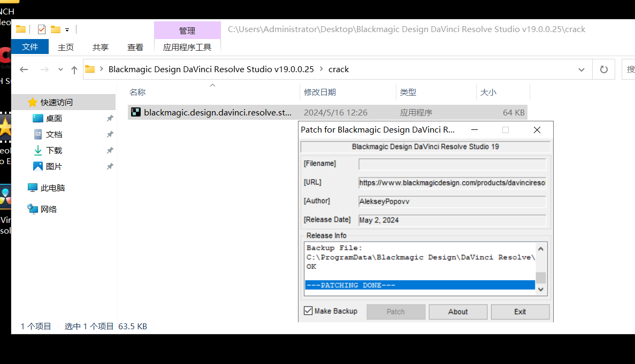Image resolution: width=635 pixels, height=364 pixels.
Task: Refresh the folder view
Action: tap(604, 69)
